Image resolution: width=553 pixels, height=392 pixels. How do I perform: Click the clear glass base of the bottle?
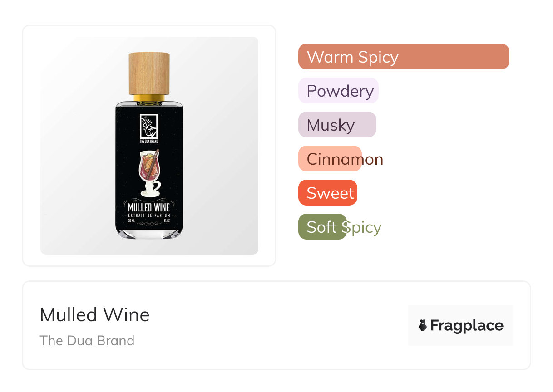[149, 233]
